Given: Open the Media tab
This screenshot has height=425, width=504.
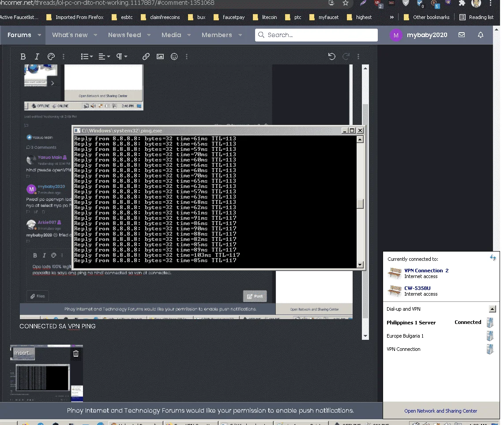Looking at the screenshot, I should tap(171, 35).
